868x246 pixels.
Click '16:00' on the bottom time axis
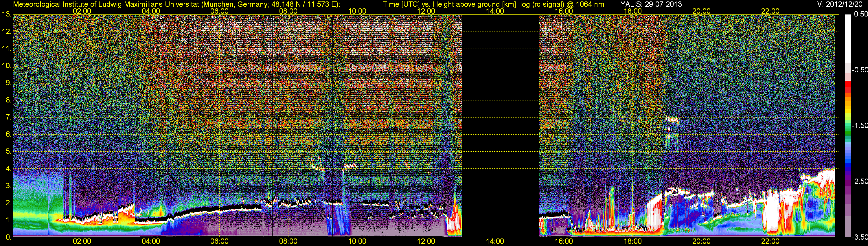tap(564, 241)
